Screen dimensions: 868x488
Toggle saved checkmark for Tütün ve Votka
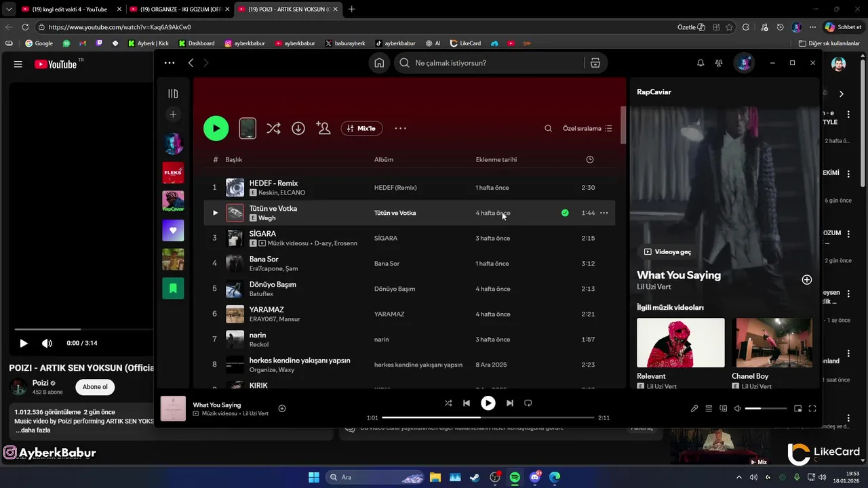coord(565,213)
